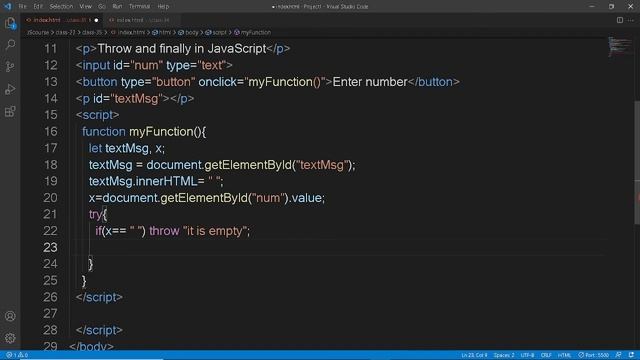Click "Throw and finally in JavaScript" text
Screen dimensions: 640x360
point(182,49)
